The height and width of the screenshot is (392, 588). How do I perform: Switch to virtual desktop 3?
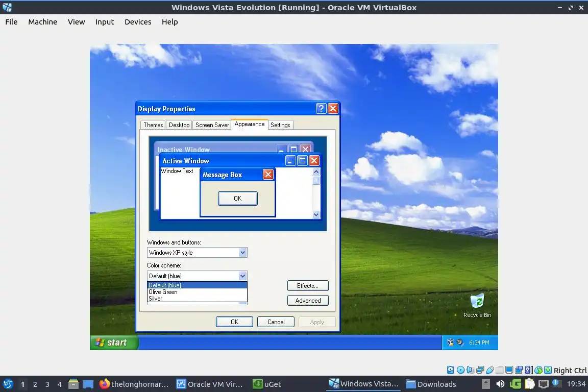click(47, 384)
